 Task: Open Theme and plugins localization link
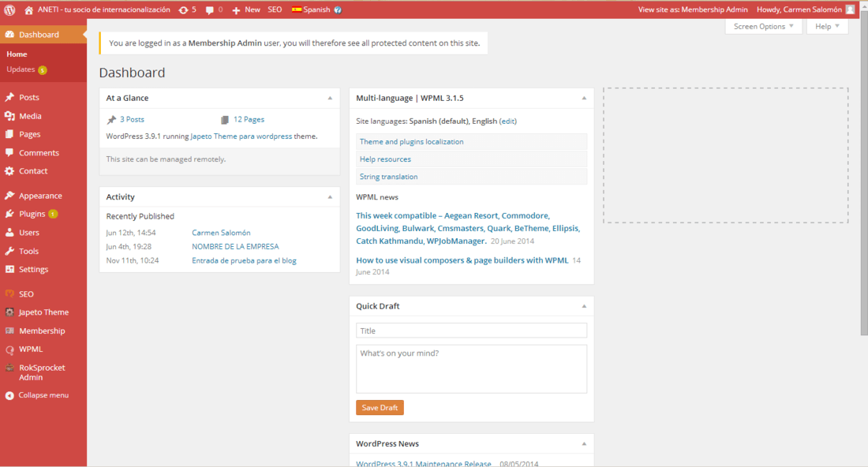(411, 142)
